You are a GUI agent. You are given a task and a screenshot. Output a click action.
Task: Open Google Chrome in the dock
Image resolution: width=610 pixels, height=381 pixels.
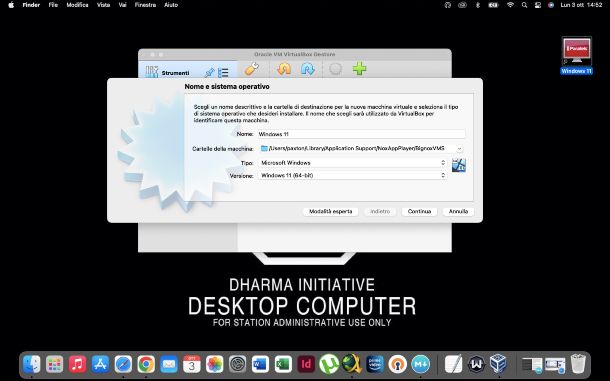tap(146, 364)
